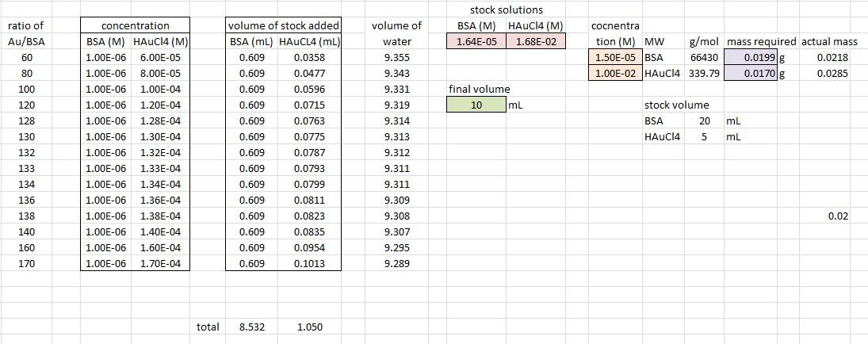
Task: Select the isolated 0.02 cell
Action: click(839, 216)
